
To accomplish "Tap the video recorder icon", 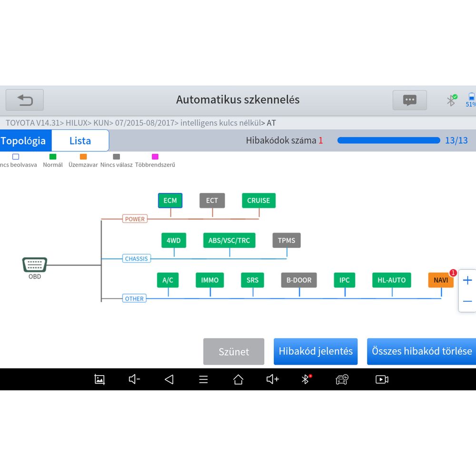I will (x=382, y=379).
